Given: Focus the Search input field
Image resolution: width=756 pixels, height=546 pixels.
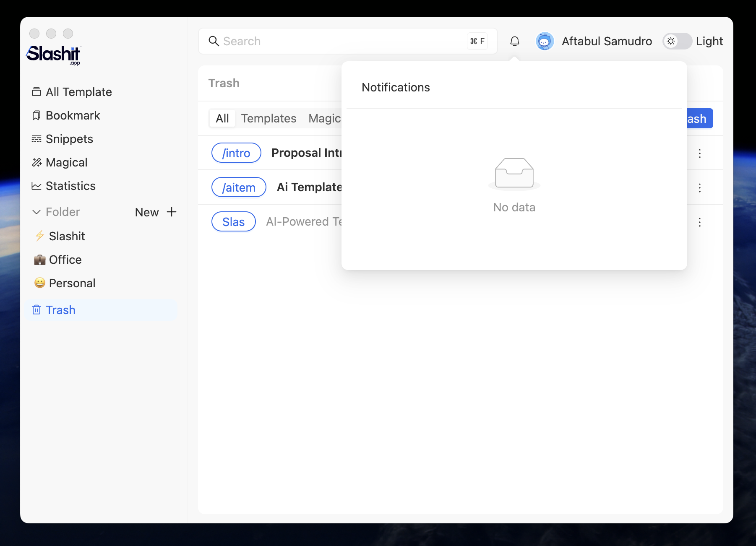Looking at the screenshot, I should 348,41.
